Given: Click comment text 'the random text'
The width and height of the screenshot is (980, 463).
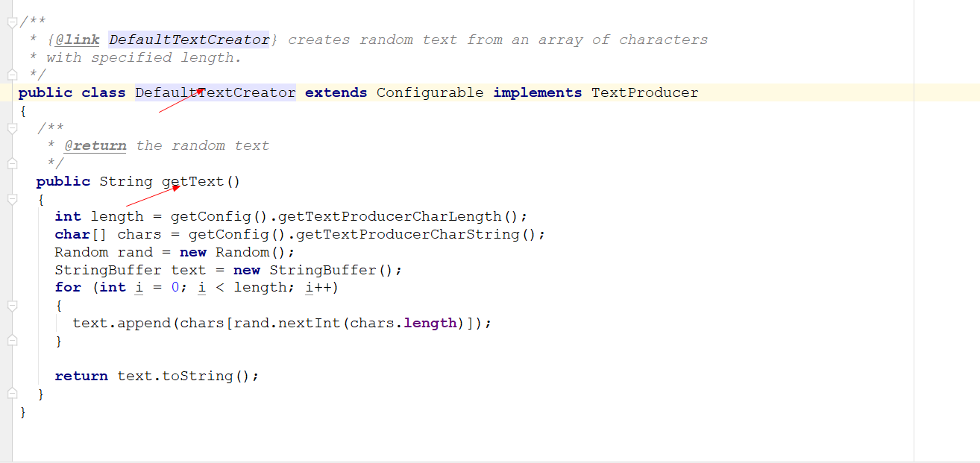Looking at the screenshot, I should click(202, 145).
